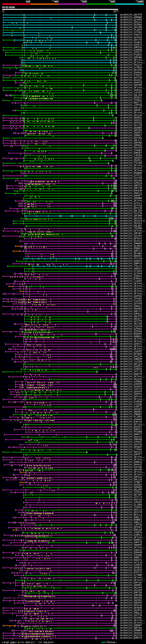This screenshot has height=644, width=146.
Task: Choose the UniRef100_C9SV57 hit name
Action: (x=131, y=93)
